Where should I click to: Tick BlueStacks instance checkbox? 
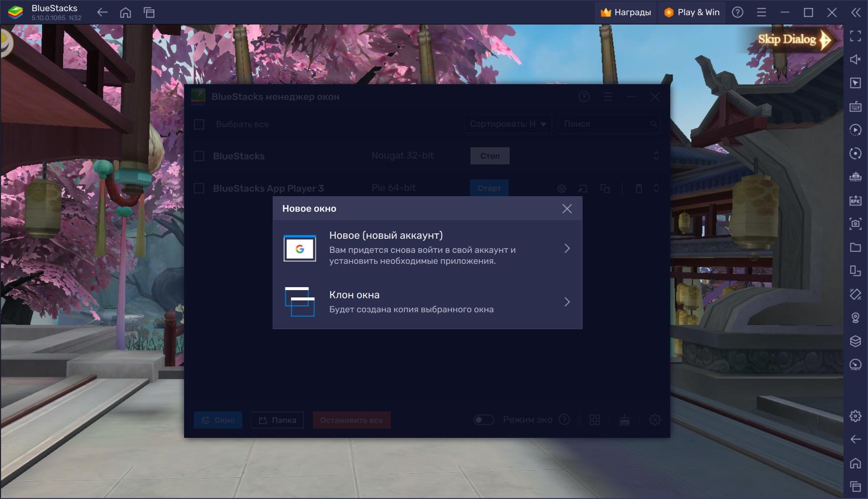click(x=199, y=156)
